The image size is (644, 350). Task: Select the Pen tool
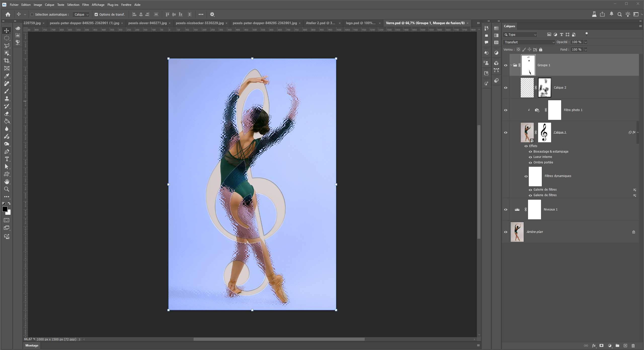7,151
